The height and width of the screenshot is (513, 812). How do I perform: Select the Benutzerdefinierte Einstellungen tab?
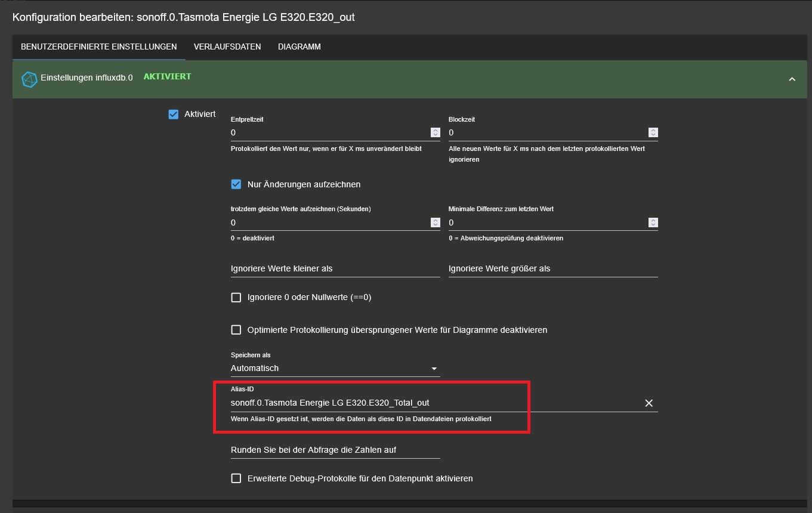[x=98, y=47]
